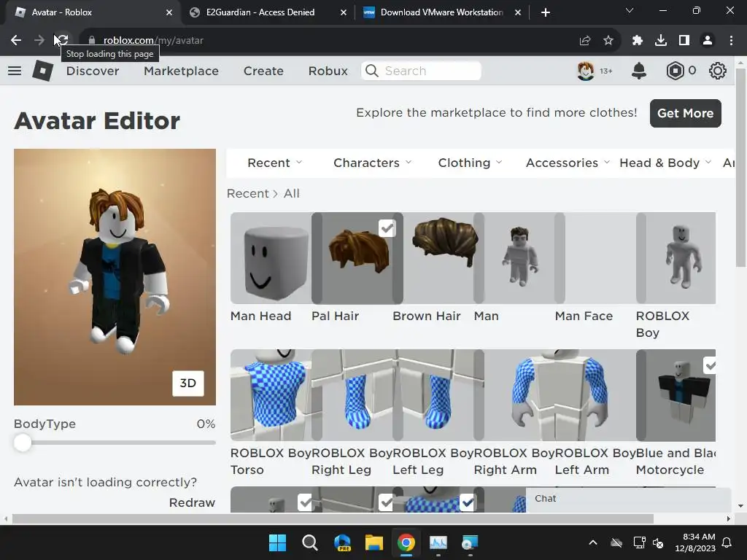Screen dimensions: 747x560
Task: Expand the Recent dropdown
Action: pos(275,163)
